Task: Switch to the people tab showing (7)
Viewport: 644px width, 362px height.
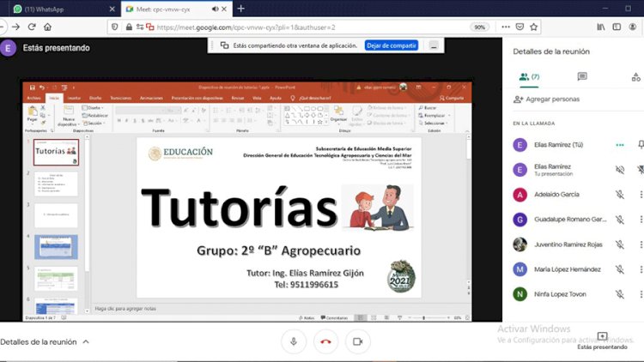Action: pos(530,76)
